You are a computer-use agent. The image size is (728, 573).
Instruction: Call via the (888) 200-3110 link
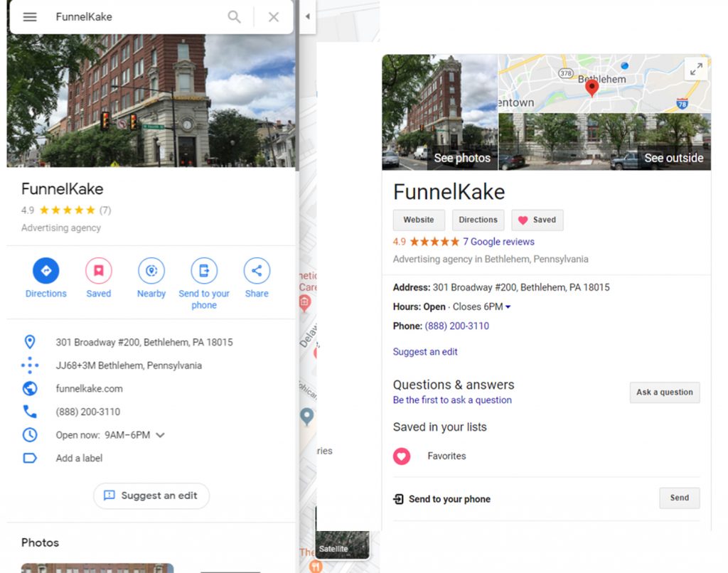[x=457, y=326]
